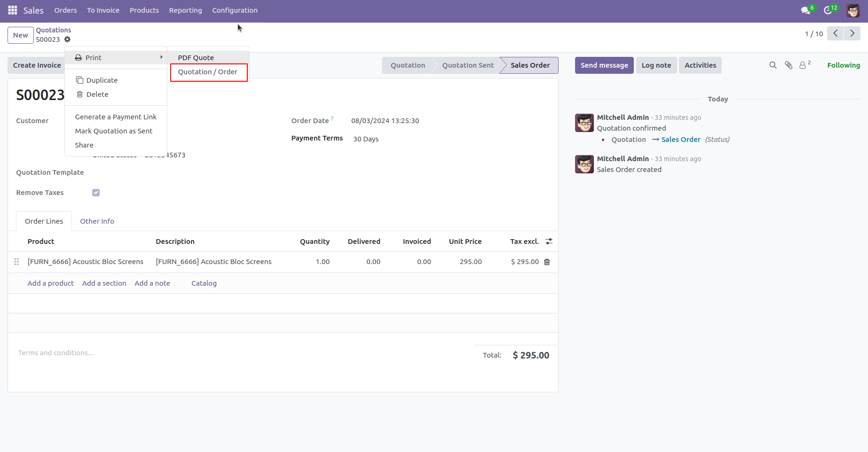Viewport: 868px width, 452px height.
Task: Delete the Acoustic Bloc Screens line with trash icon
Action: pos(546,262)
